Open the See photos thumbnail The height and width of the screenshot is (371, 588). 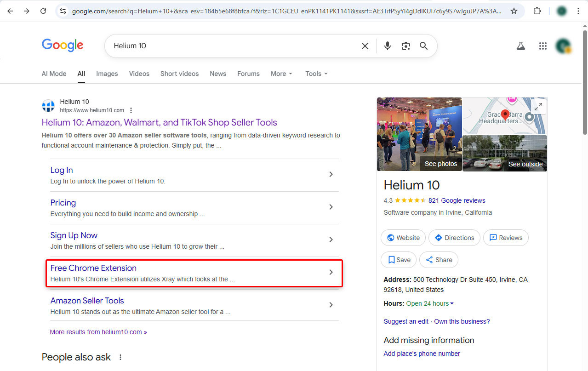pyautogui.click(x=419, y=134)
